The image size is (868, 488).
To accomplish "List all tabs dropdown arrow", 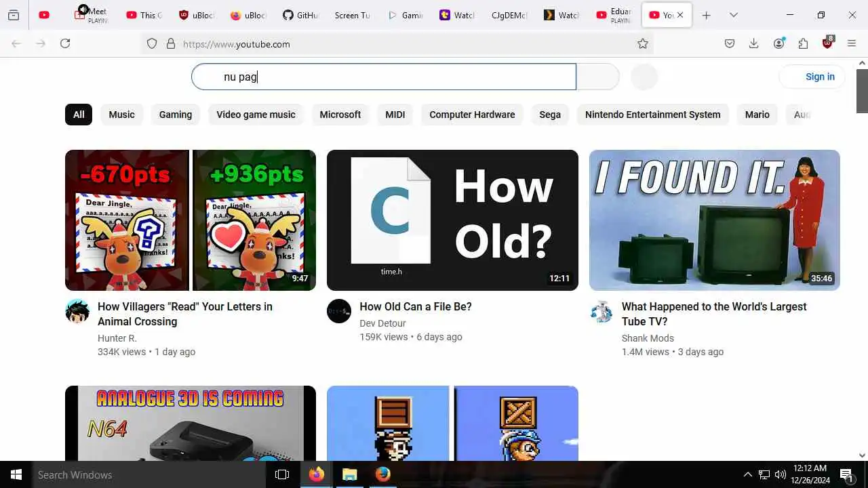I will coord(734,15).
